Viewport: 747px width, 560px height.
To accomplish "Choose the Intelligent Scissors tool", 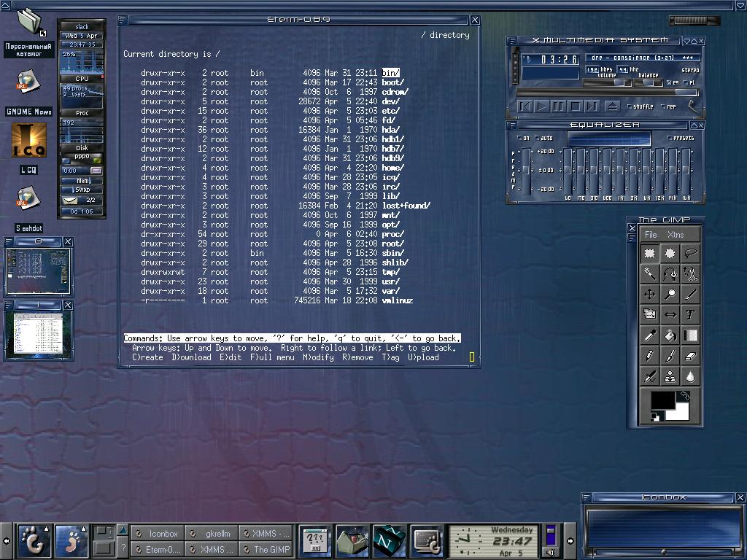I will point(690,274).
